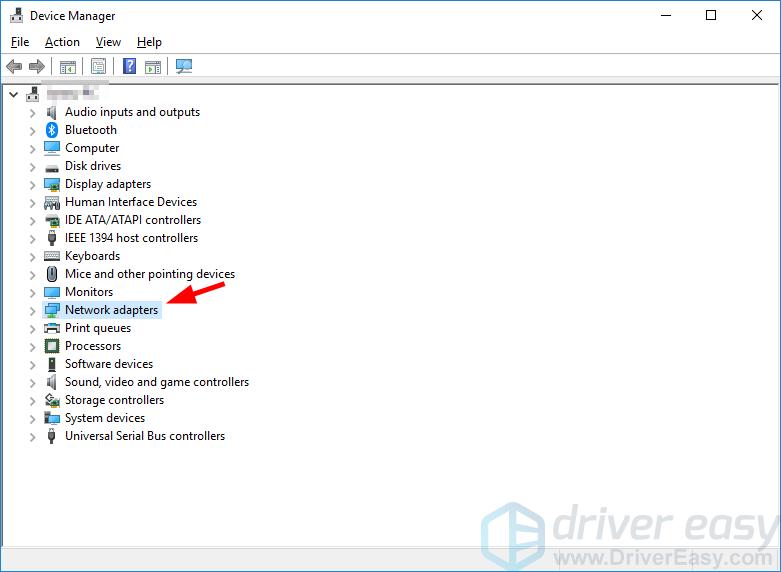Image resolution: width=781 pixels, height=572 pixels.
Task: Select the Storage controllers label
Action: (115, 400)
